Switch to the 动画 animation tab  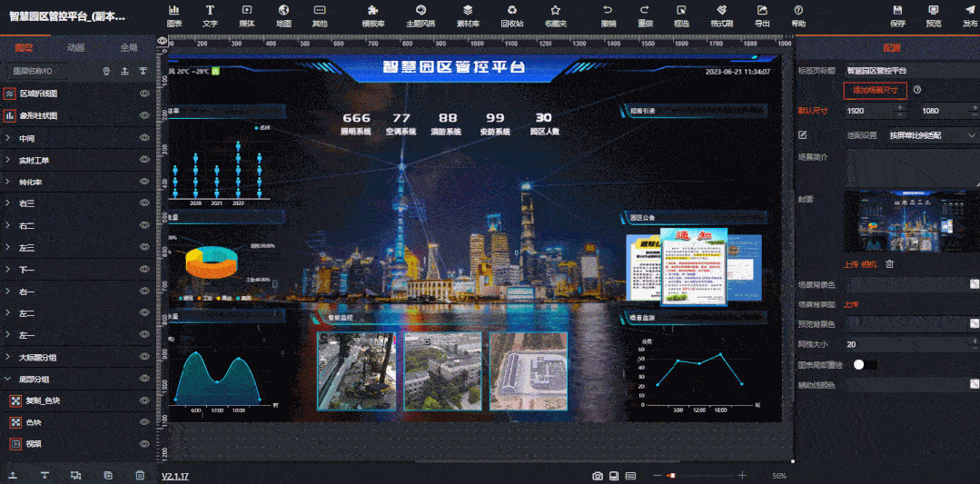pyautogui.click(x=76, y=47)
